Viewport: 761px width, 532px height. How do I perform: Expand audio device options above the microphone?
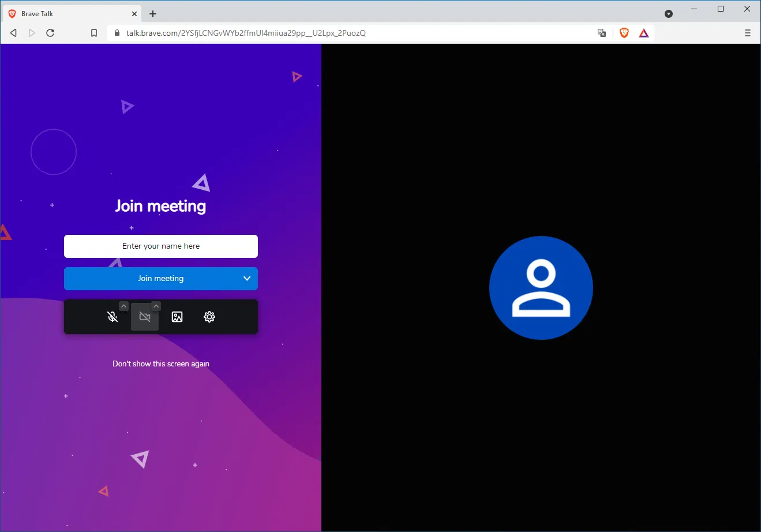(123, 306)
